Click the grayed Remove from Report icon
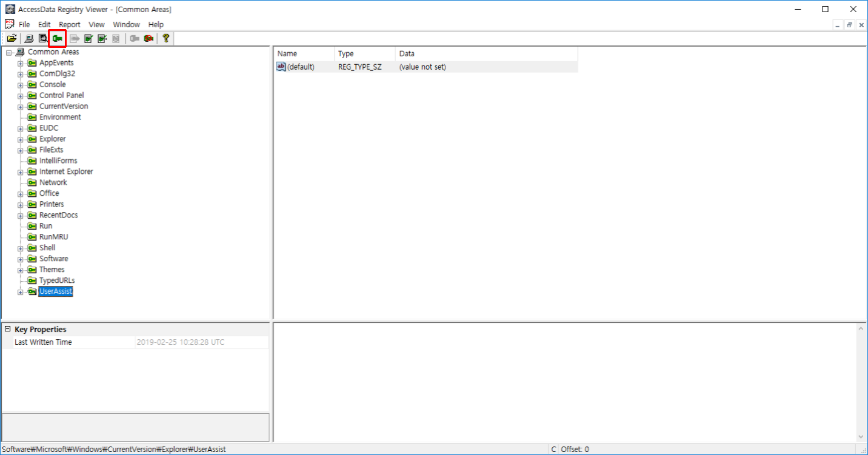The height and width of the screenshot is (455, 868). [x=116, y=38]
